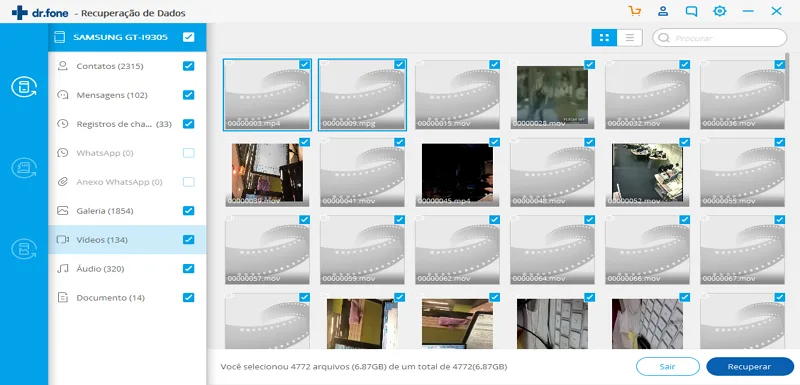Screen dimensions: 800x385
Task: Select video thumbnail 00000028.mov
Action: tap(553, 94)
